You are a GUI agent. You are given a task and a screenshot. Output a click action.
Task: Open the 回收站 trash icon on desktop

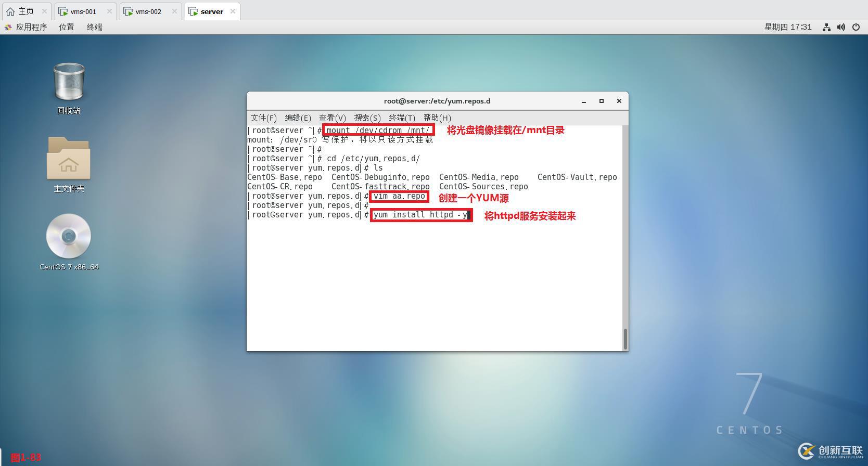coord(69,82)
